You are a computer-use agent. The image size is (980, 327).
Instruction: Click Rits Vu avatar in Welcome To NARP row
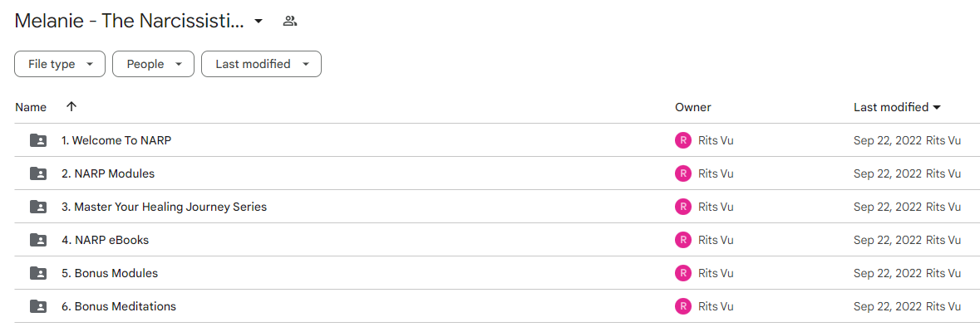coord(683,140)
